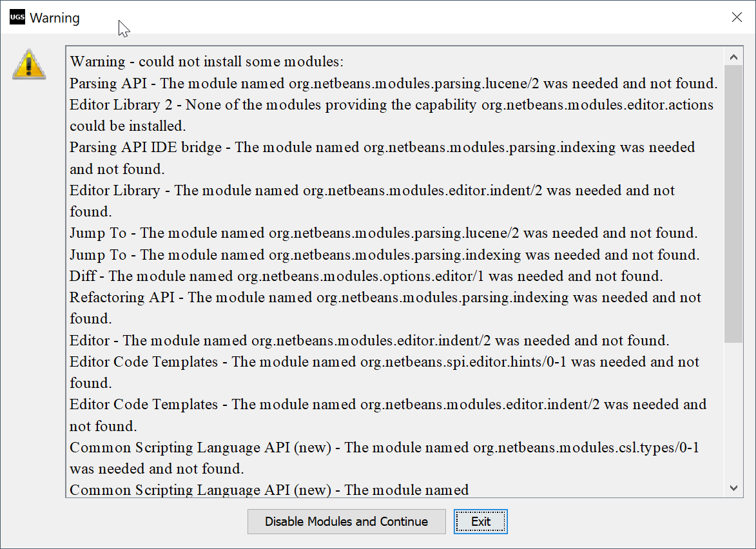Click the Parsing API IDE bridge message
The height and width of the screenshot is (549, 756).
pos(382,148)
